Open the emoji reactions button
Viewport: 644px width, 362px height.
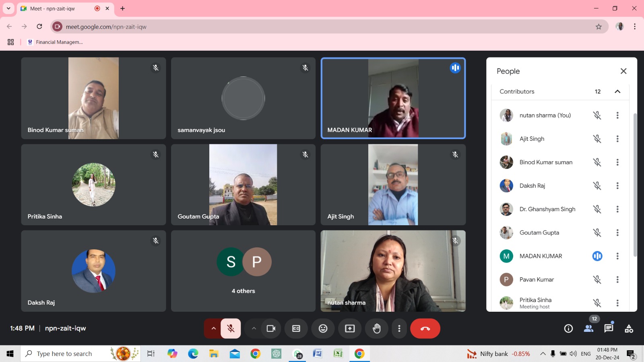point(323,329)
